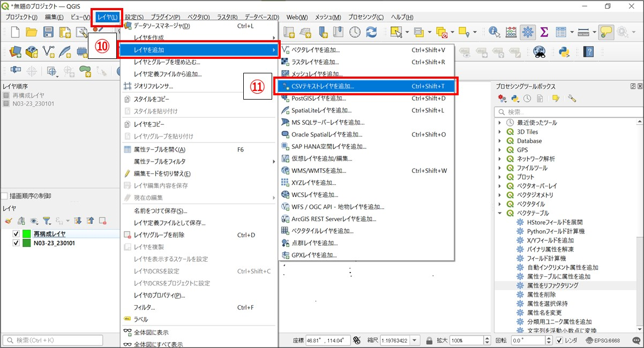The width and height of the screenshot is (644, 348).
Task: Click New Shapefile Layer icon with V
Action: (x=48, y=52)
